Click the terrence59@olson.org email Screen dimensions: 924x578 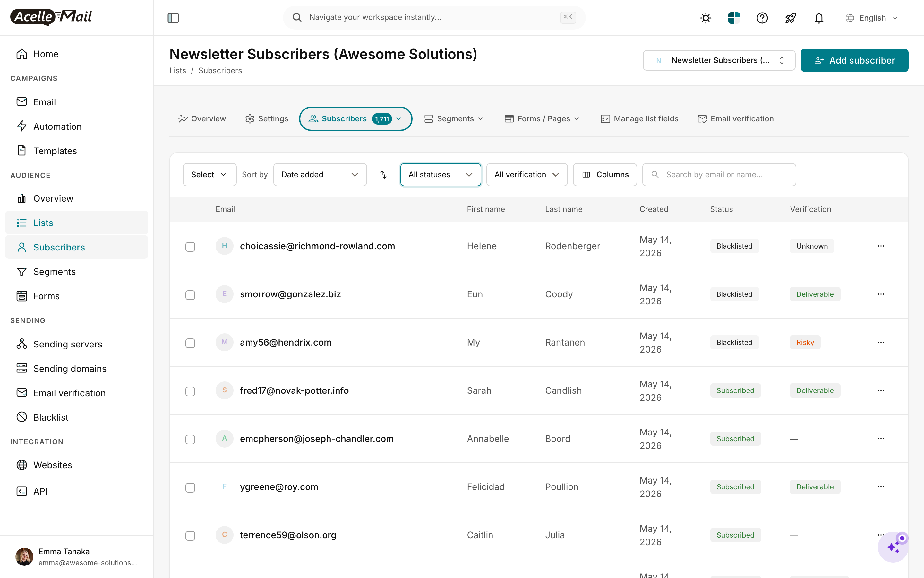point(288,535)
